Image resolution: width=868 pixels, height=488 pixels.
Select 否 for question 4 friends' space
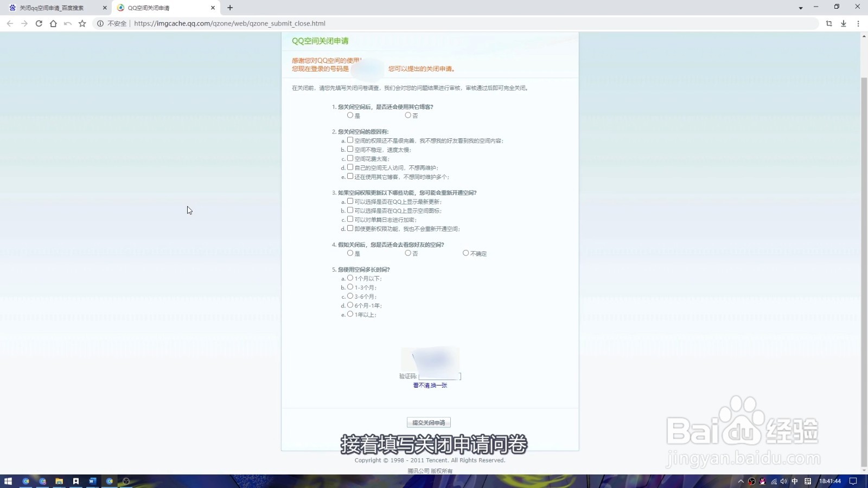(x=408, y=253)
